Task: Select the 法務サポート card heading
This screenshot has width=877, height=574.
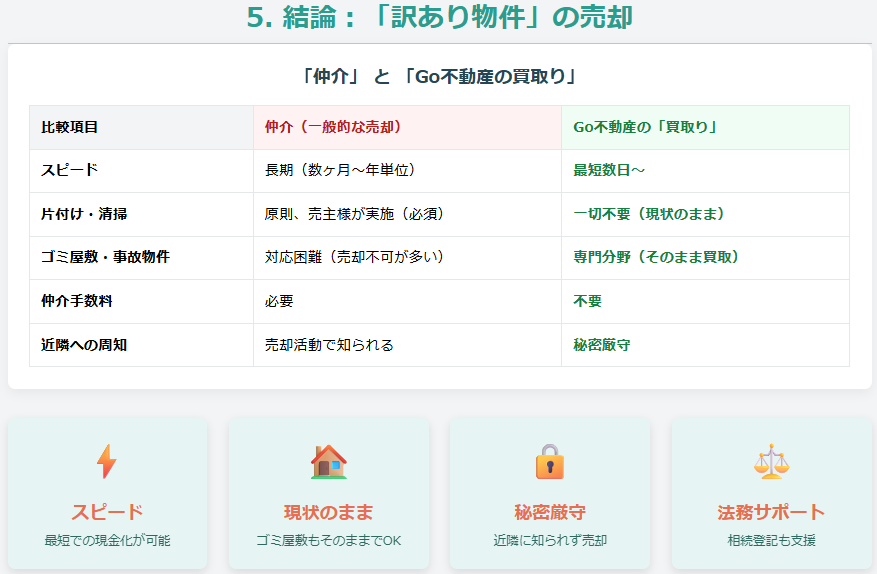Action: coord(771,513)
